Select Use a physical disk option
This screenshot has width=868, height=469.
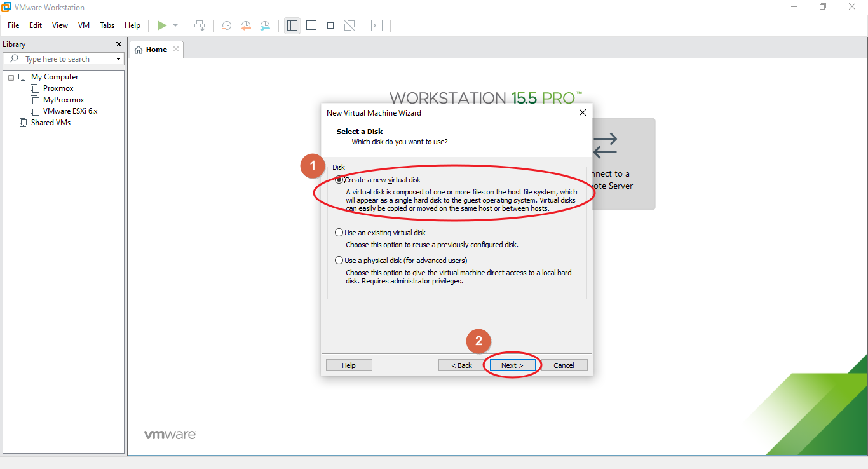[401, 261]
